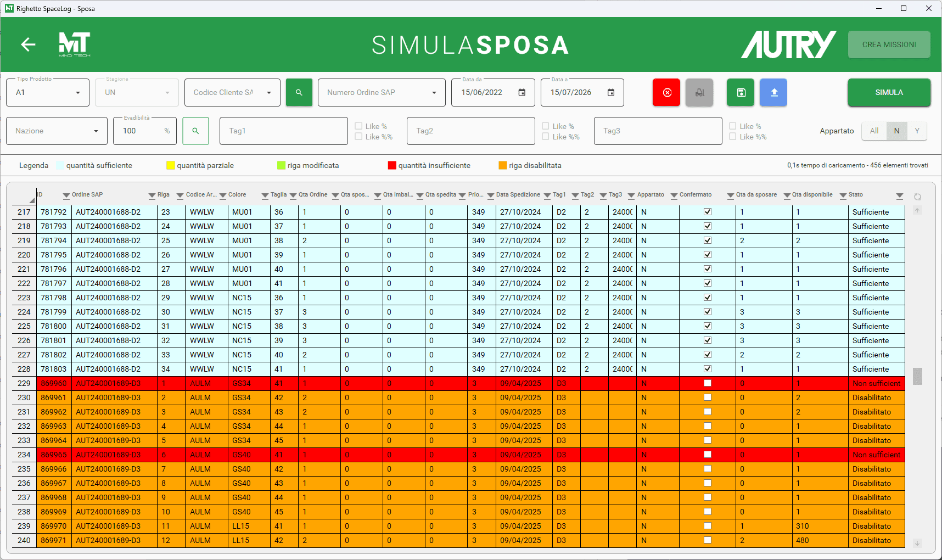Open the Codice Cliente SAP dropdown
This screenshot has height=560, width=942.
click(233, 92)
